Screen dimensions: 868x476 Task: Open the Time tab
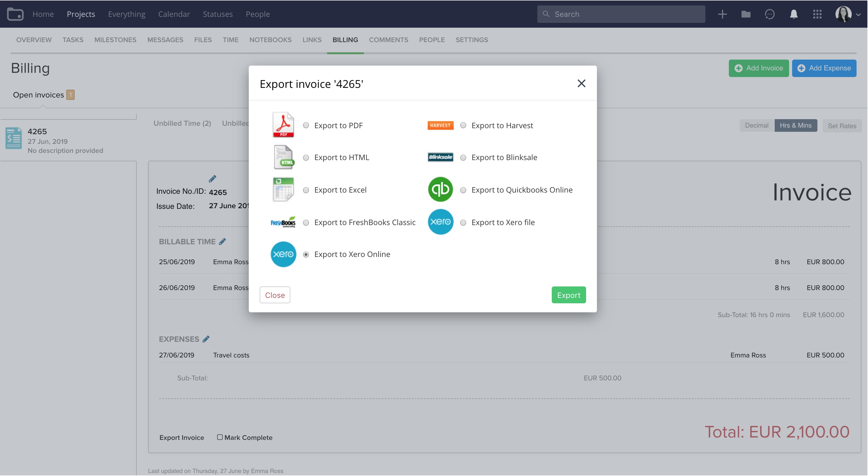pos(230,40)
